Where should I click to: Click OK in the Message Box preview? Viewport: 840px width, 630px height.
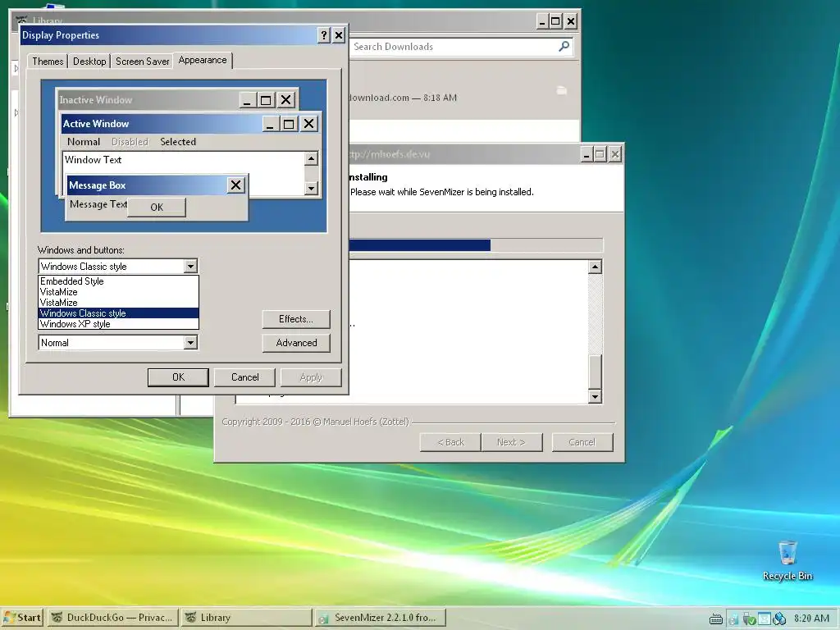click(157, 208)
